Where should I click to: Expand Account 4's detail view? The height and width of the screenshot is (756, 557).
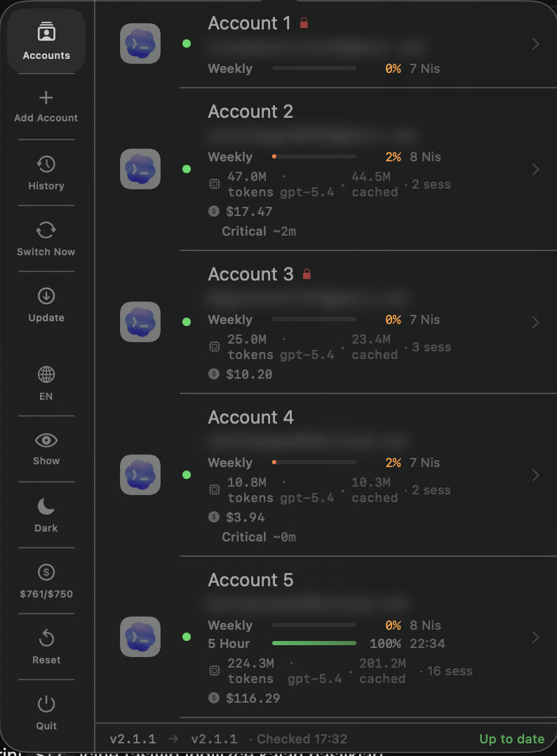click(x=536, y=475)
